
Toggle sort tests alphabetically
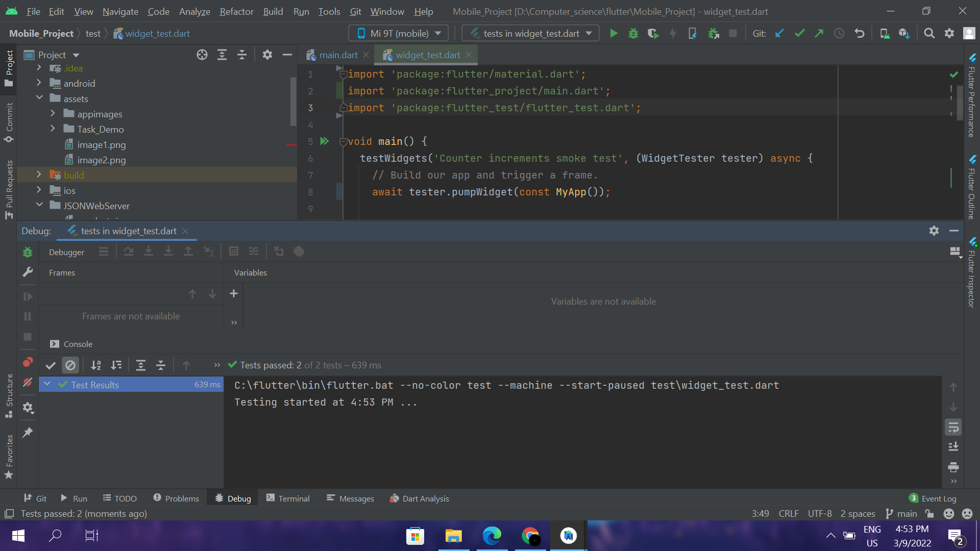tap(96, 365)
